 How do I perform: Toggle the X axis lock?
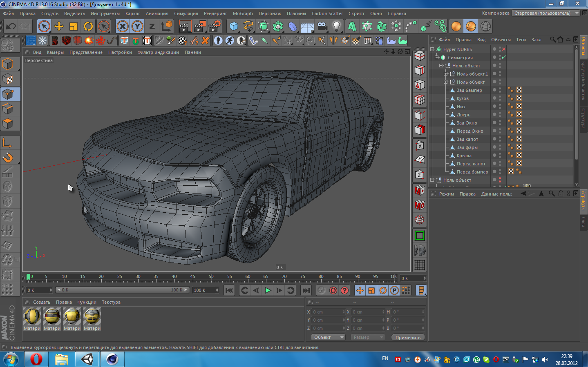coord(123,27)
